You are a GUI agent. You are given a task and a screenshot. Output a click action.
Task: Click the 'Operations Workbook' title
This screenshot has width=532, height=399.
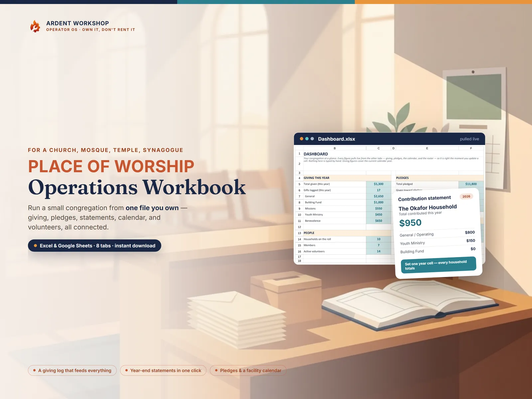click(x=137, y=187)
